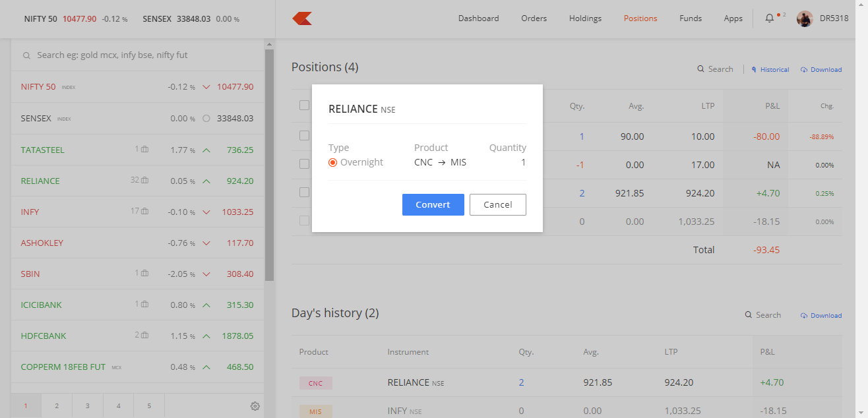The width and height of the screenshot is (868, 418).
Task: Click the NIFTY 50 down-arrow indicator
Action: (x=206, y=87)
